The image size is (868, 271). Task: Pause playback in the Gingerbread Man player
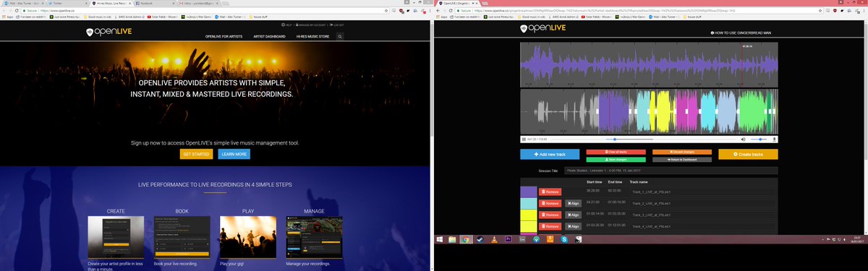(524, 139)
